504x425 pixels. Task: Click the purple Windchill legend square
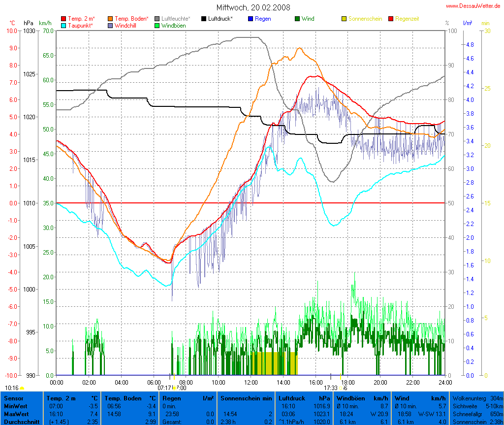pos(110,25)
